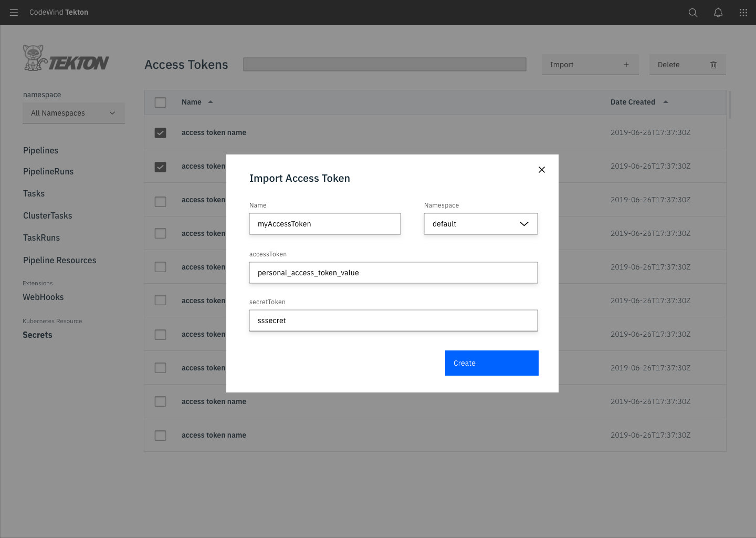Open Secrets under Kubernetes Resource
The image size is (756, 538).
pyautogui.click(x=37, y=335)
